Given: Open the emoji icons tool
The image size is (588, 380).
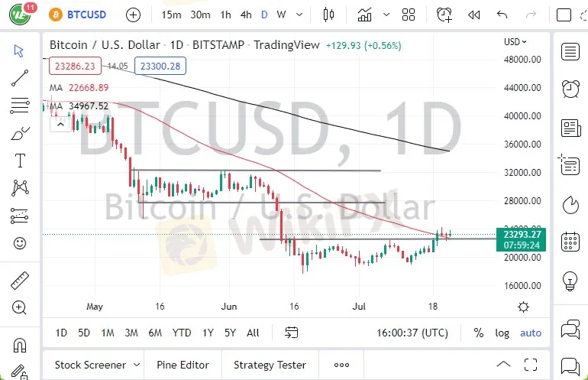Looking at the screenshot, I should tap(20, 243).
